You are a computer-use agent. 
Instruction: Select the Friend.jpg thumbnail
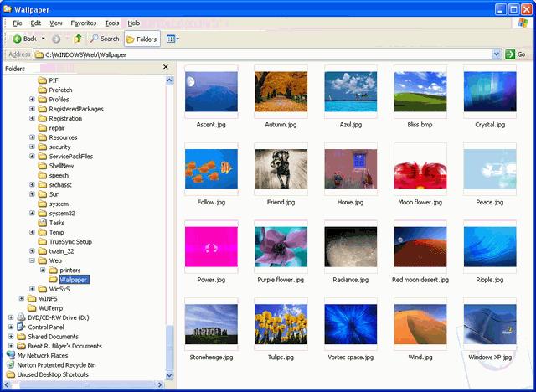point(281,169)
